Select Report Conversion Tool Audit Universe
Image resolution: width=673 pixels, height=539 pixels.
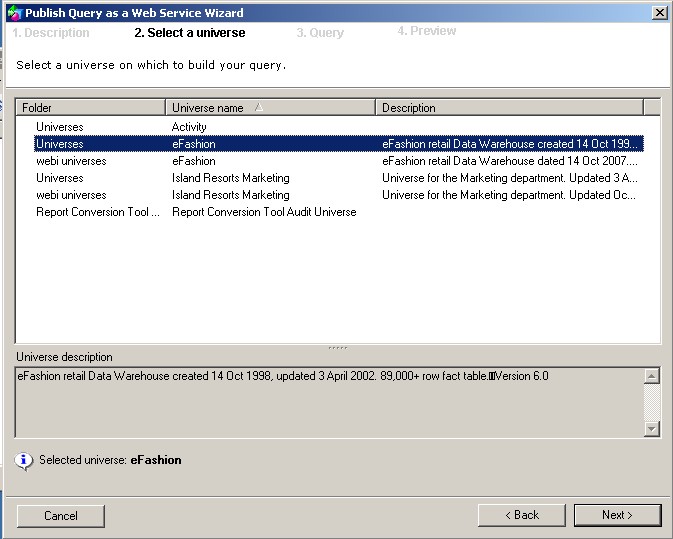339,212
